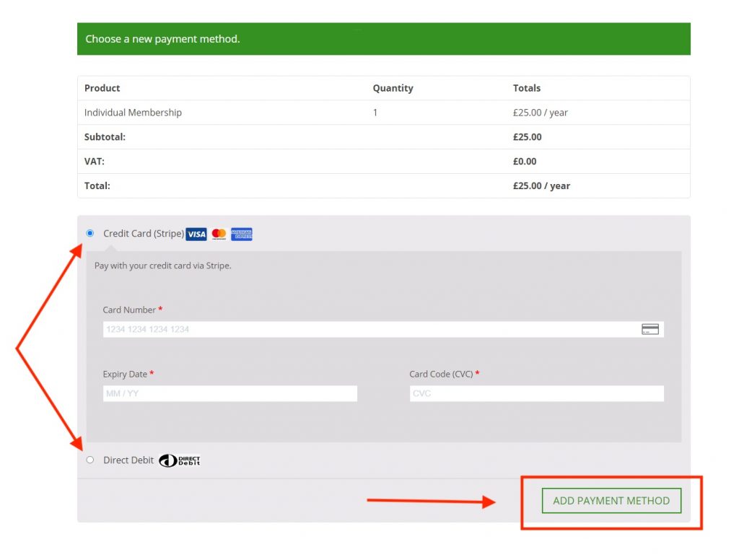
Task: Click the Direct Debit logo
Action: (180, 460)
